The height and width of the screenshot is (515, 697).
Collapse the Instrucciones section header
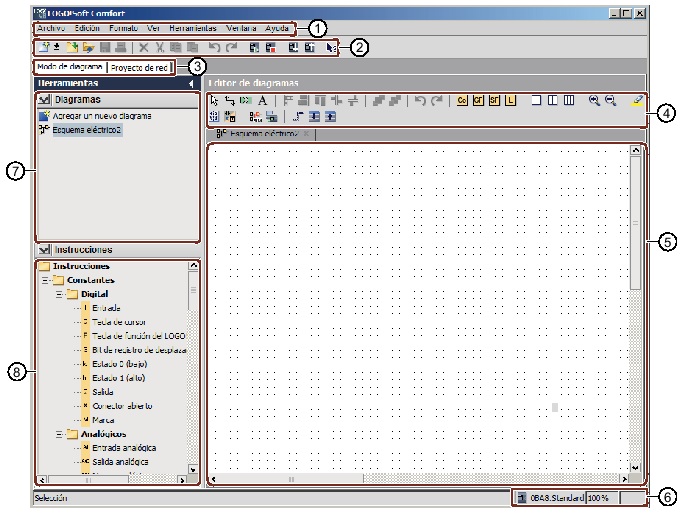point(44,250)
